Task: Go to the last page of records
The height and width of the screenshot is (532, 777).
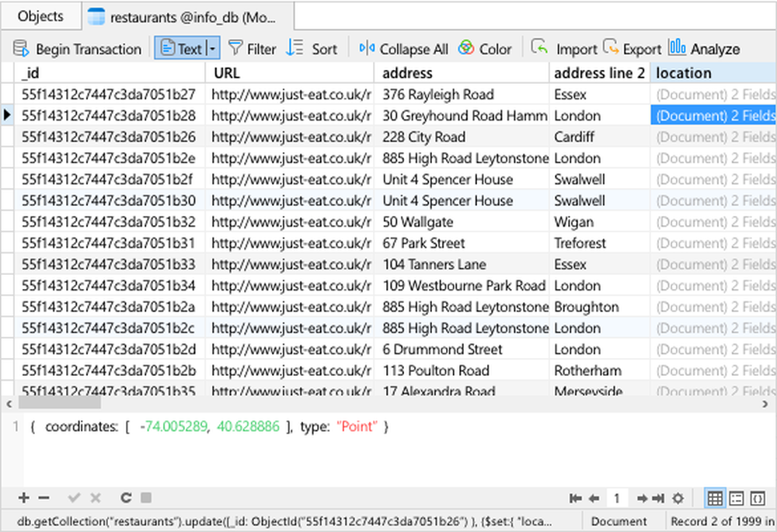Action: 657,498
